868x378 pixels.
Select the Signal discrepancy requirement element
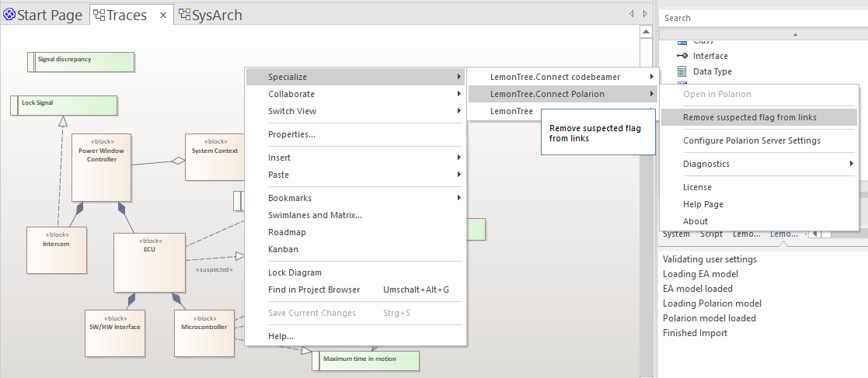(81, 61)
